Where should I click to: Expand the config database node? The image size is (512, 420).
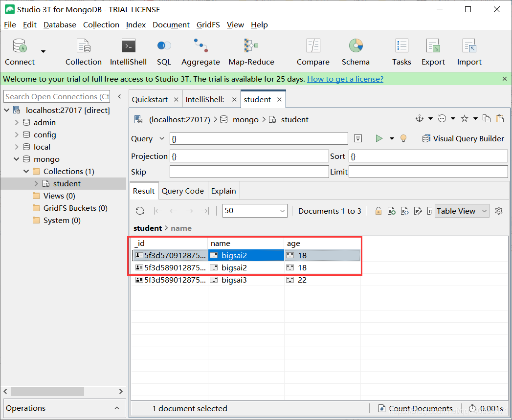click(x=17, y=134)
